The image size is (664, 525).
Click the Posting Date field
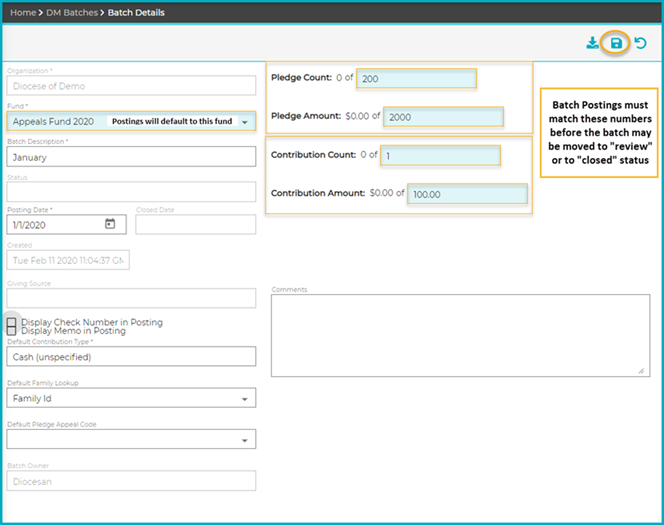click(x=66, y=224)
